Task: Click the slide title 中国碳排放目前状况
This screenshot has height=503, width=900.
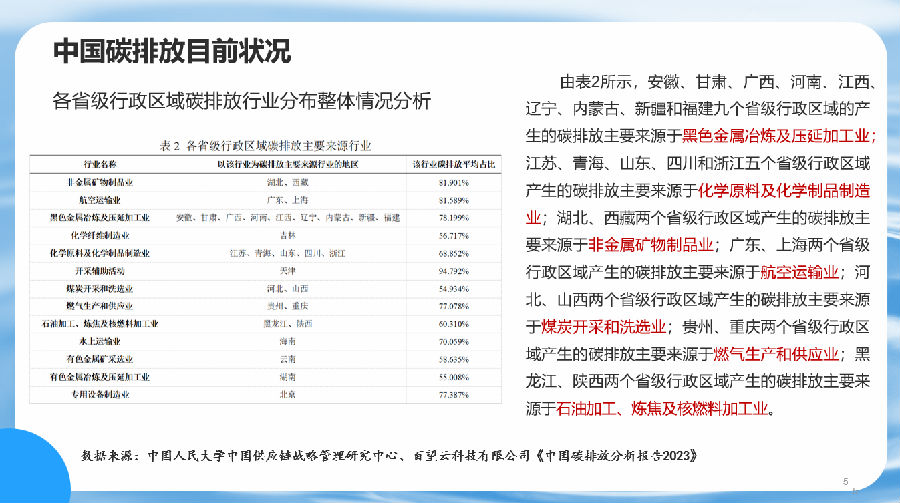Action: [x=171, y=52]
